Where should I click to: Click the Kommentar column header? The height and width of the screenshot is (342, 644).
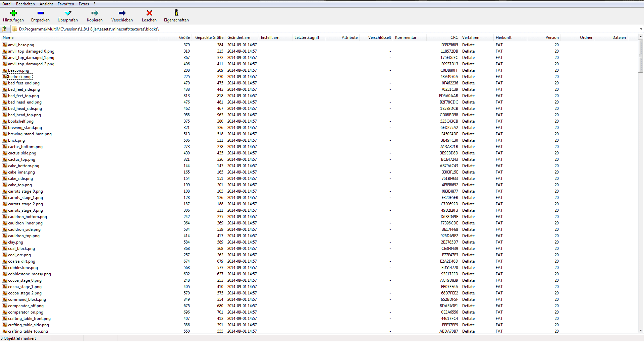pos(410,38)
